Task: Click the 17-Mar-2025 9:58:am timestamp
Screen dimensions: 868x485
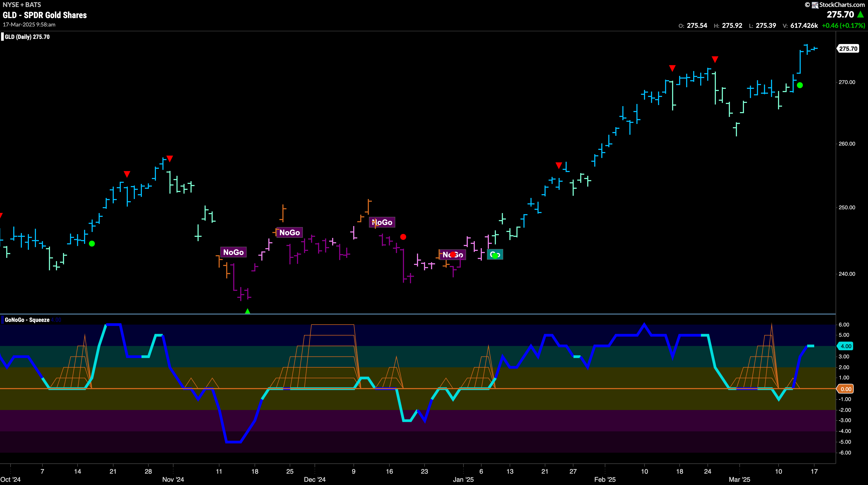Action: click(29, 25)
